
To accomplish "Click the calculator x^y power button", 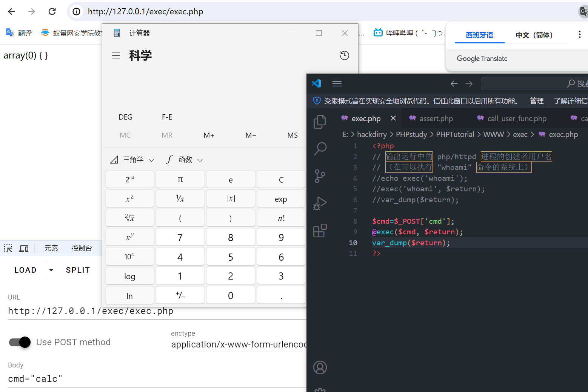I will tap(129, 237).
